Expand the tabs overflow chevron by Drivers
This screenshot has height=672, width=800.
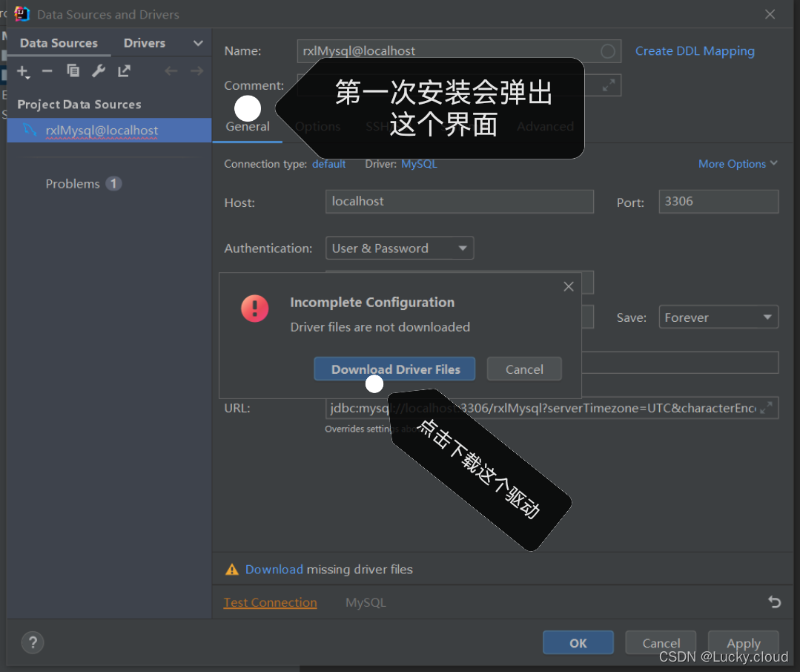point(198,43)
